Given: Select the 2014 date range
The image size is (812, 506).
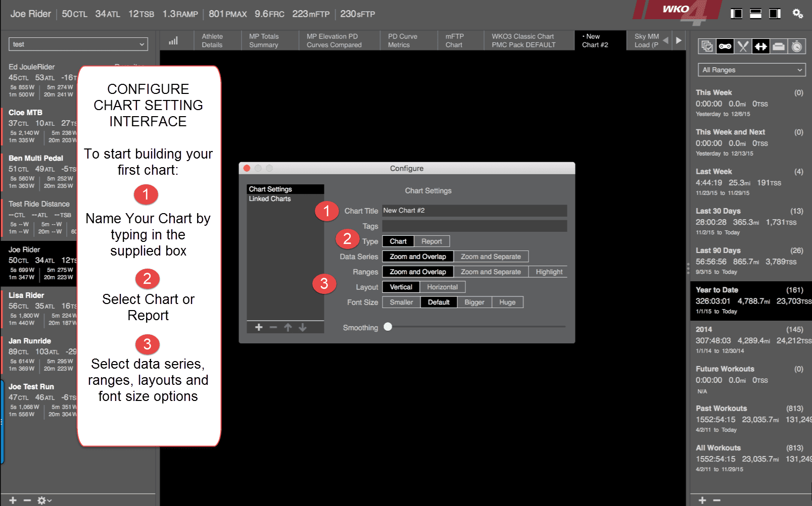Looking at the screenshot, I should 750,340.
